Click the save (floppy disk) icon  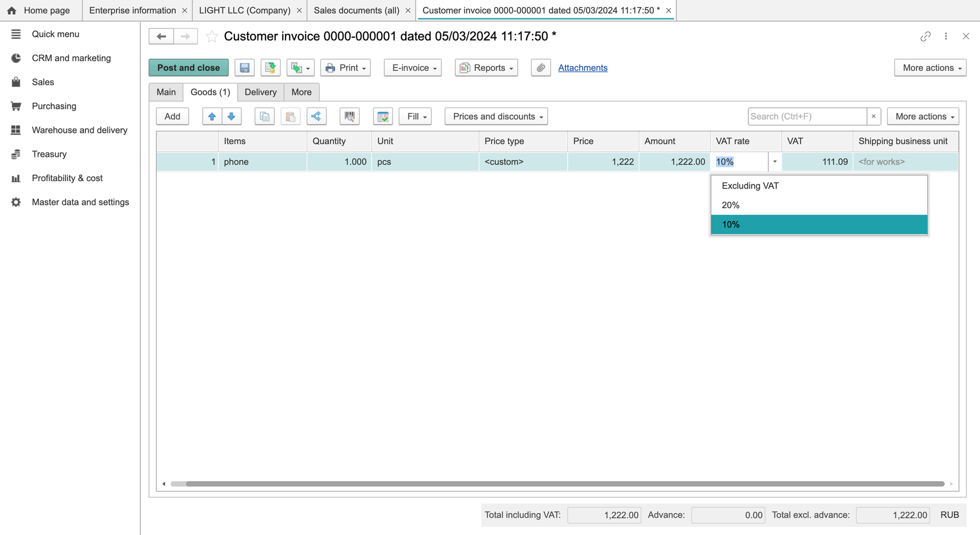(245, 68)
